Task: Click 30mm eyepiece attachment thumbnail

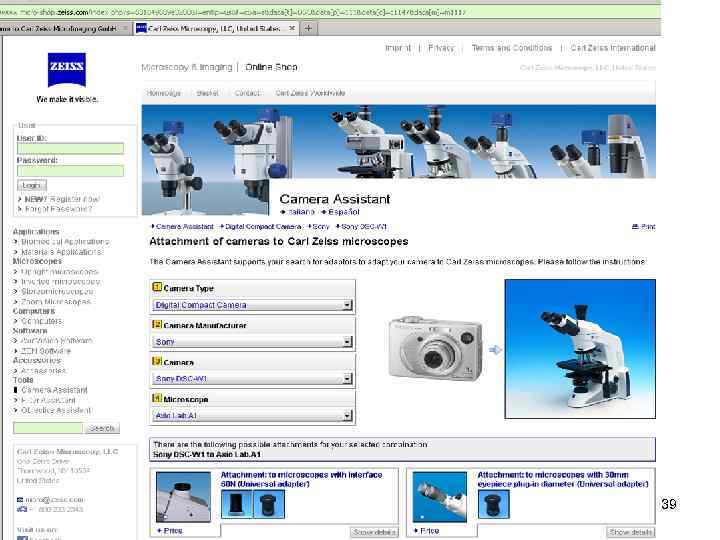Action: pyautogui.click(x=440, y=497)
